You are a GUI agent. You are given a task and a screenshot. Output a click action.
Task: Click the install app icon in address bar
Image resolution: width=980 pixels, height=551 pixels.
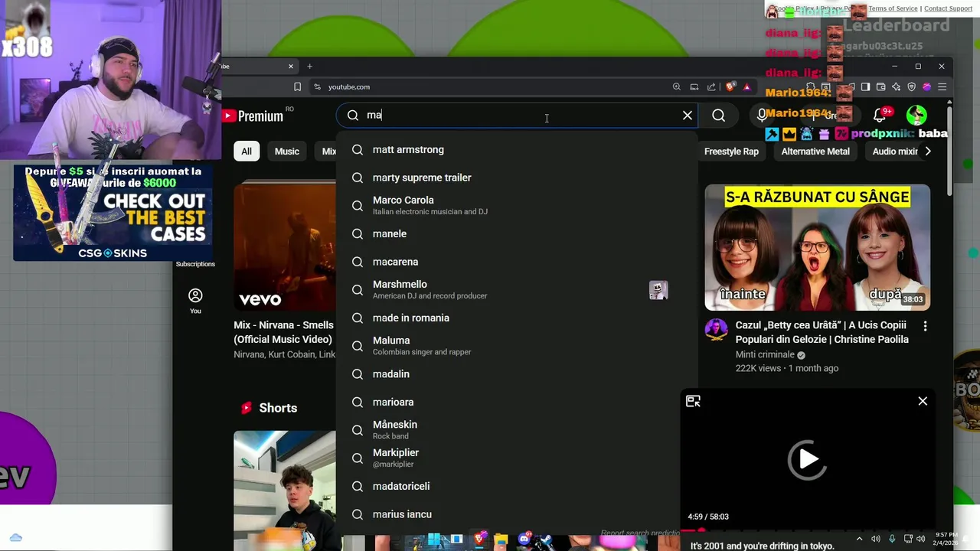694,87
